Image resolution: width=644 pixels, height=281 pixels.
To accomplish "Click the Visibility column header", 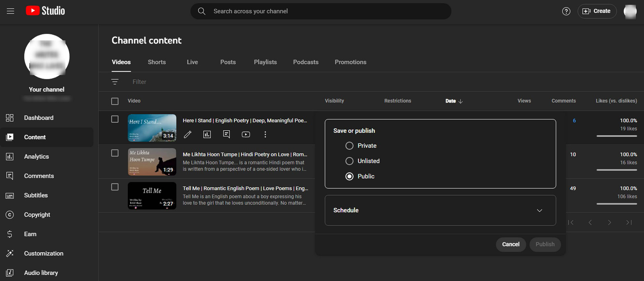I will 334,101.
